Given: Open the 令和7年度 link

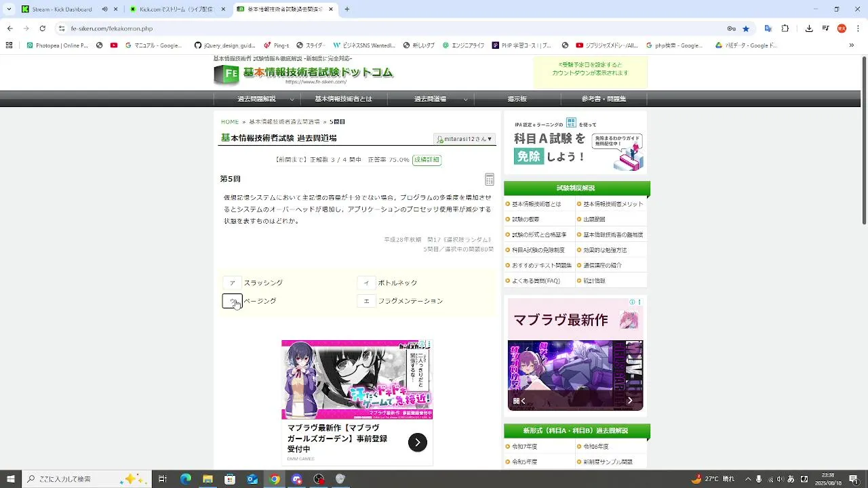Looking at the screenshot, I should tap(524, 447).
